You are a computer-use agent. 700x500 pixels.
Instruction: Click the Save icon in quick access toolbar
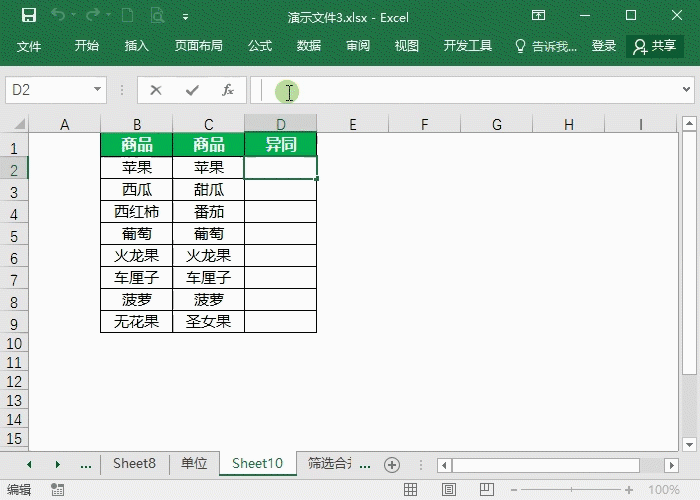pos(29,16)
